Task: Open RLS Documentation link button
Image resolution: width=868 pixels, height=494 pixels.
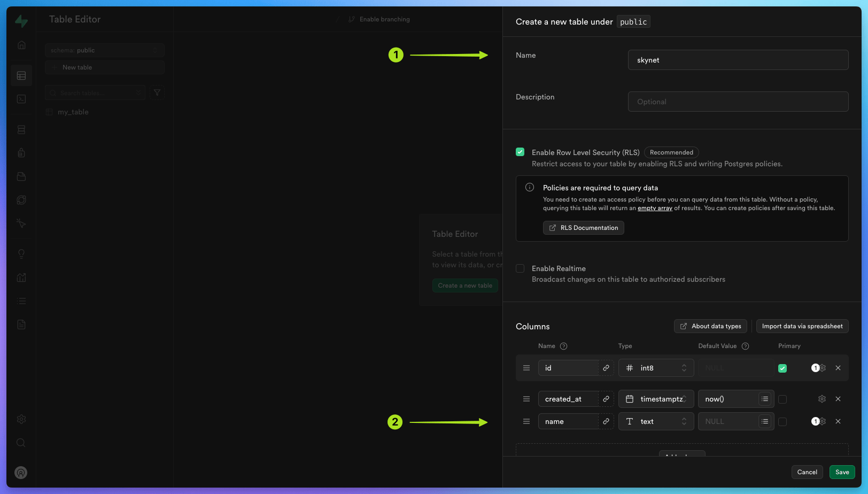Action: [584, 228]
